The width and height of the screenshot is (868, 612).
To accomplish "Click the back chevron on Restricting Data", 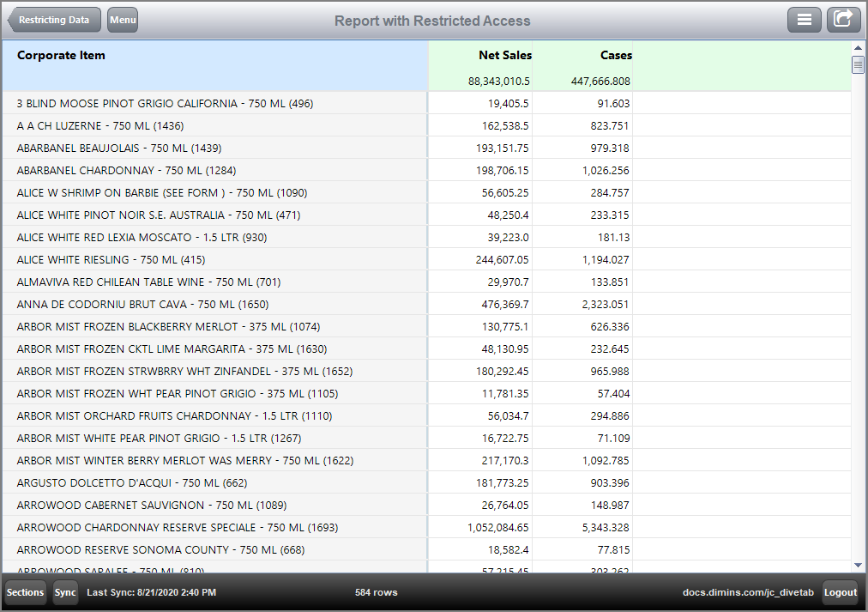I will pyautogui.click(x=10, y=19).
